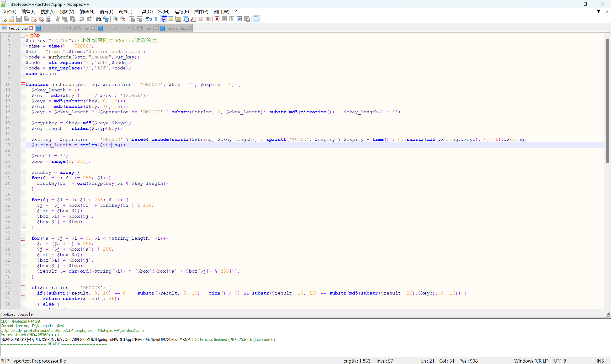Open user-defined language dialog icon
The image size is (611, 364).
171,19
